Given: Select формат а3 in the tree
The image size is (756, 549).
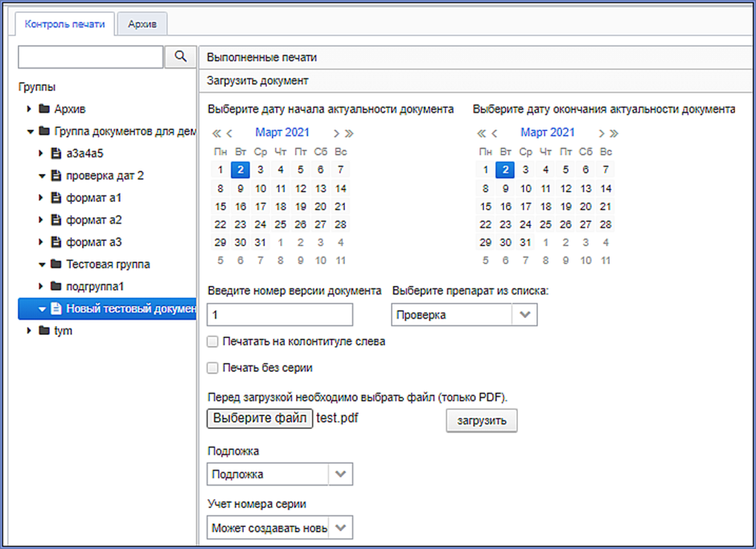Looking at the screenshot, I should click(x=93, y=242).
